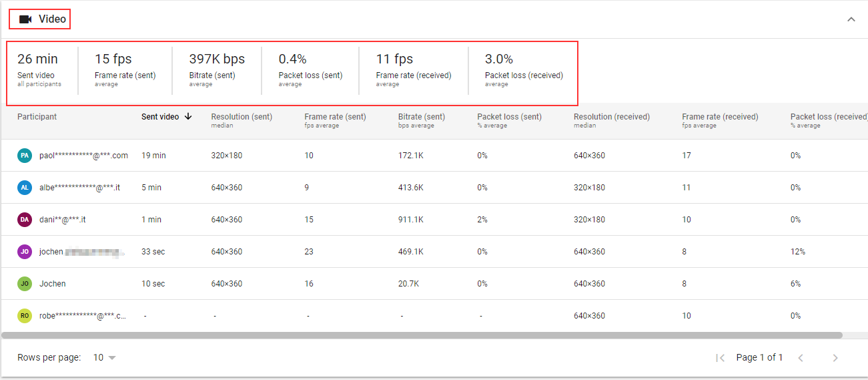Screen dimensions: 868x380
Task: Click the 469.1K bitrate cell
Action: (411, 252)
